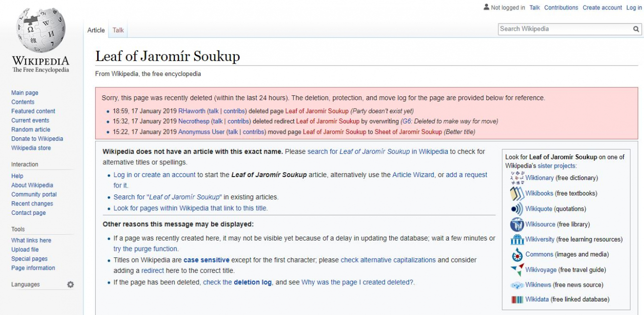The width and height of the screenshot is (644, 315).
Task: Open Contents in the sidebar
Action: pyautogui.click(x=23, y=102)
